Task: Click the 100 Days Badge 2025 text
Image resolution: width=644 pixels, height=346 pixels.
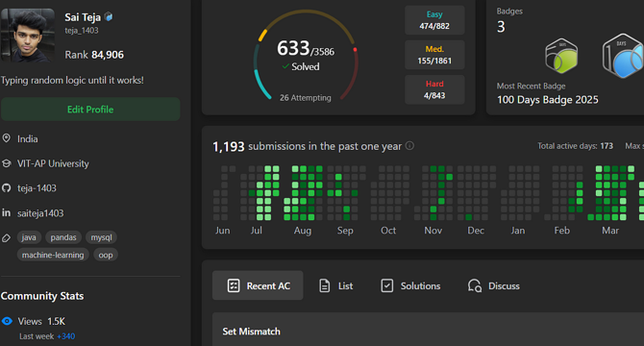Action: click(x=548, y=100)
